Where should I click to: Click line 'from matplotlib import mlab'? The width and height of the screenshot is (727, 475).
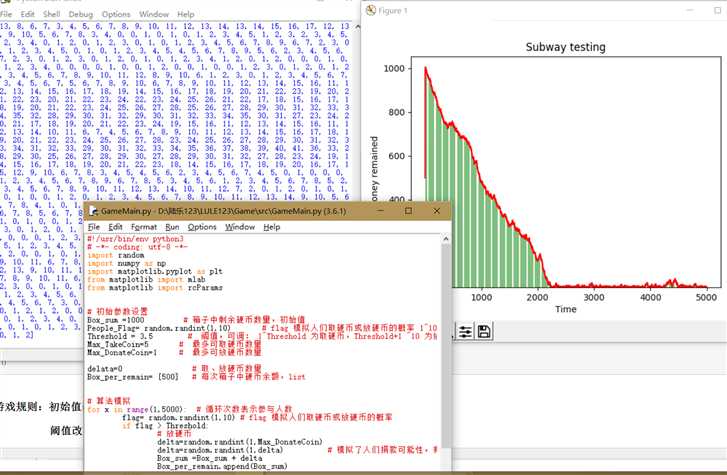click(146, 280)
